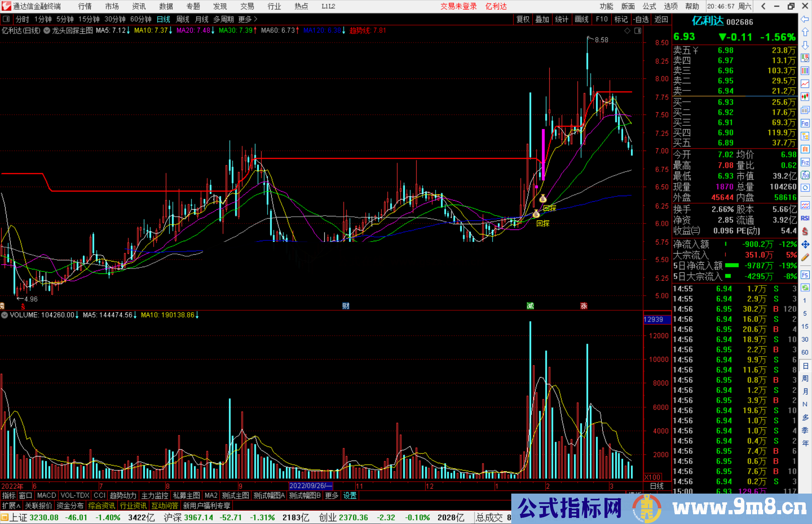
Task: Click the F10 info icon in right sidebar
Action: (x=805, y=123)
